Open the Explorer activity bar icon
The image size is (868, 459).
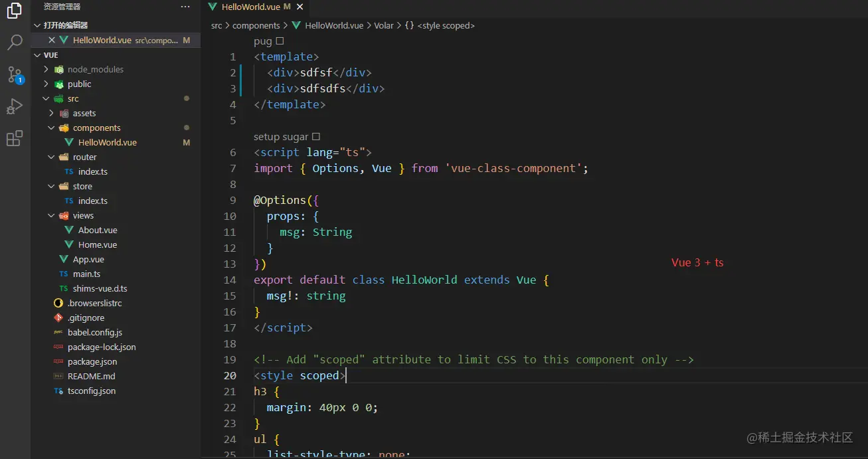(x=15, y=11)
